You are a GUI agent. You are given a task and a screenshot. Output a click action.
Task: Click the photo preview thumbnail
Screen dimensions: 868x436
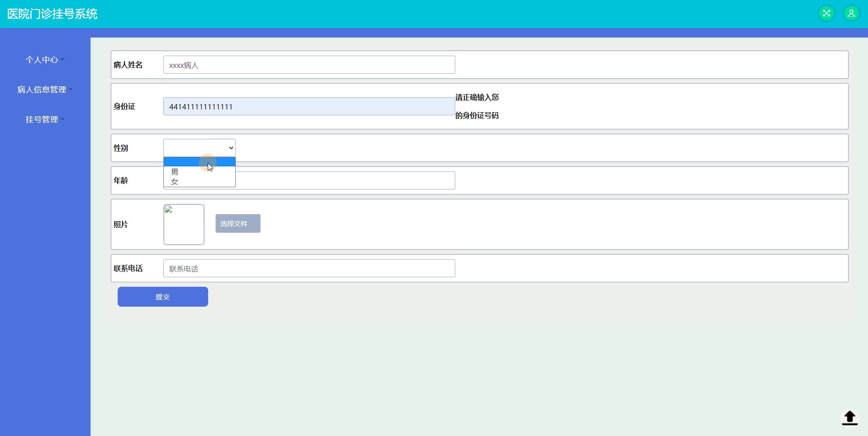click(184, 224)
